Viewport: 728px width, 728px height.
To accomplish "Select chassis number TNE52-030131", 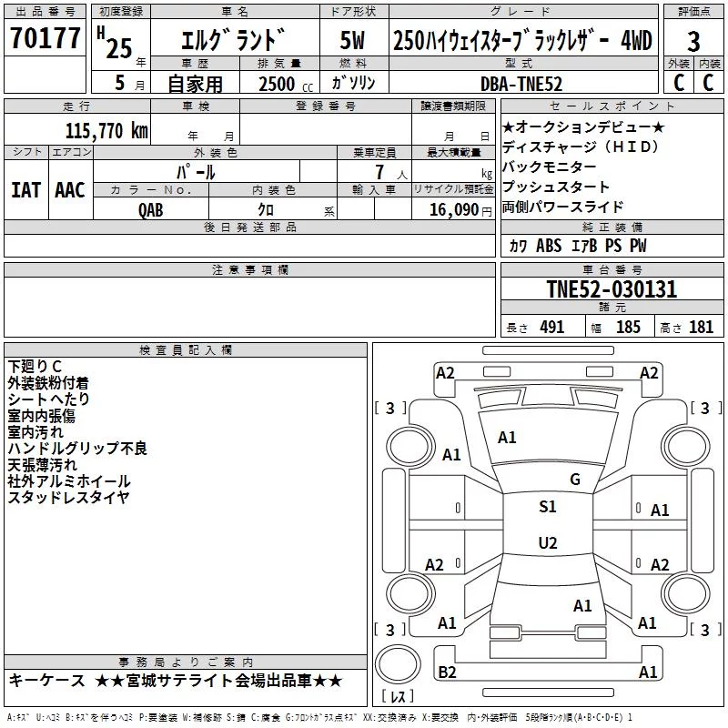I will coord(612,288).
